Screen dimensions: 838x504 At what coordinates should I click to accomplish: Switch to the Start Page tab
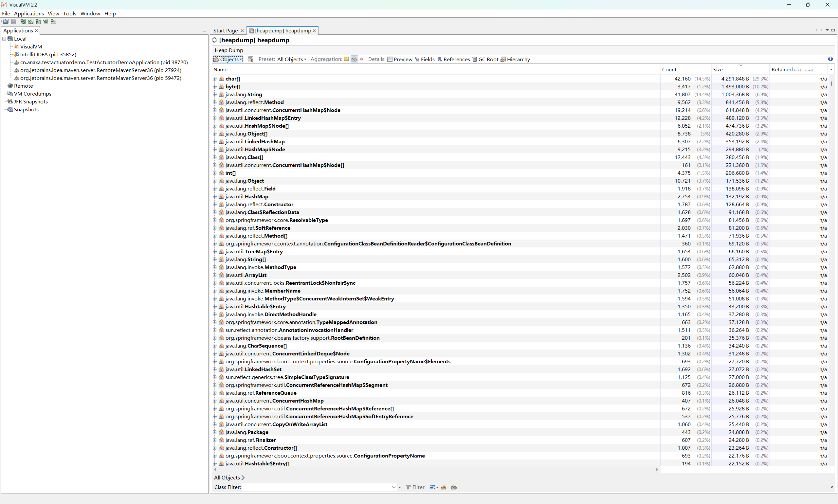coord(225,30)
